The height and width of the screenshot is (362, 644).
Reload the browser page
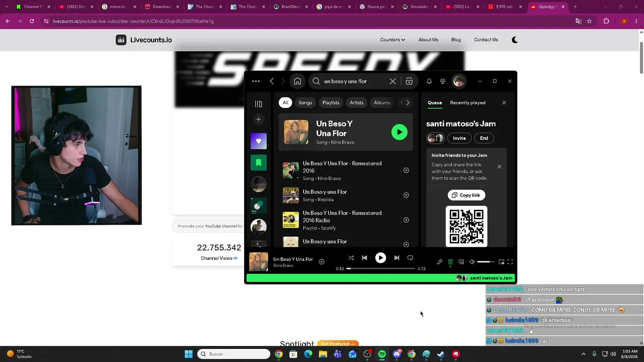[32, 21]
